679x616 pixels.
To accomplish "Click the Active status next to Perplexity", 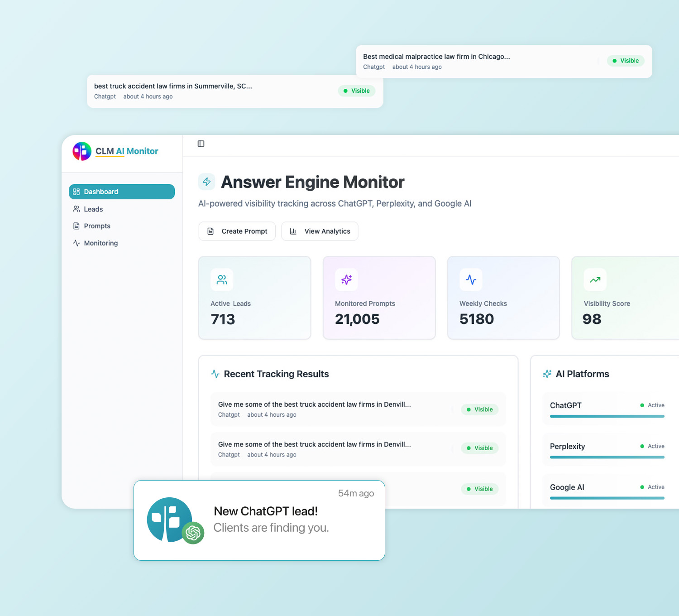I will click(x=652, y=446).
